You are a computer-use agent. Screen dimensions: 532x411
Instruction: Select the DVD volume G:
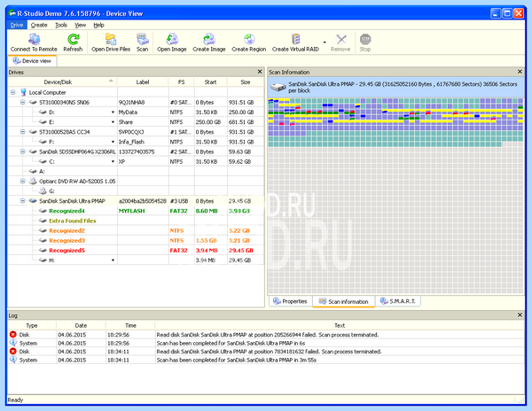tap(51, 191)
